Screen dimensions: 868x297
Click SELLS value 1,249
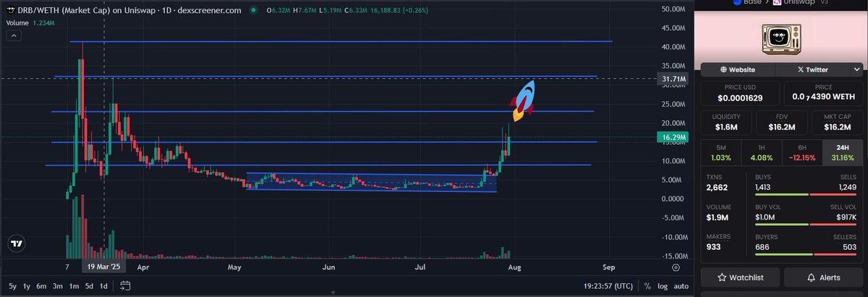click(x=846, y=187)
